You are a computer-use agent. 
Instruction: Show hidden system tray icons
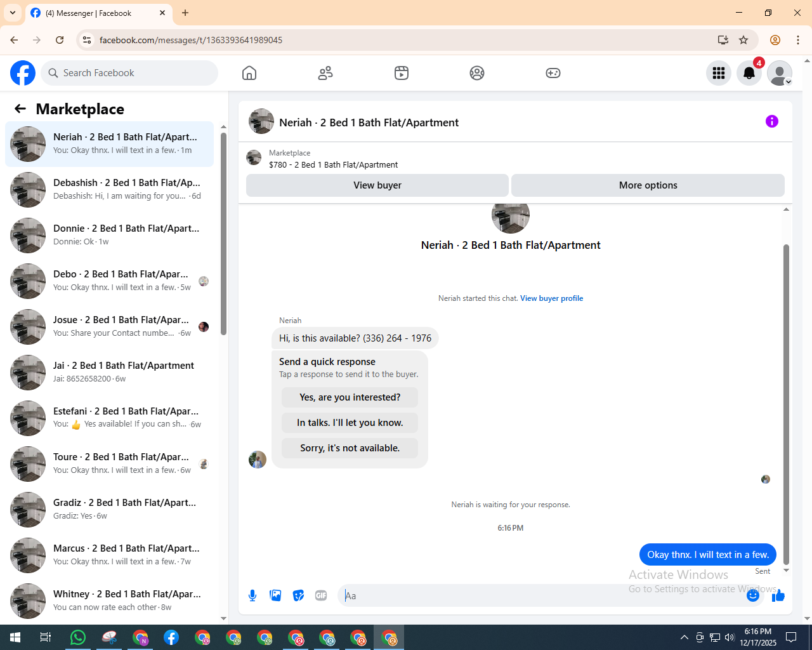point(684,637)
